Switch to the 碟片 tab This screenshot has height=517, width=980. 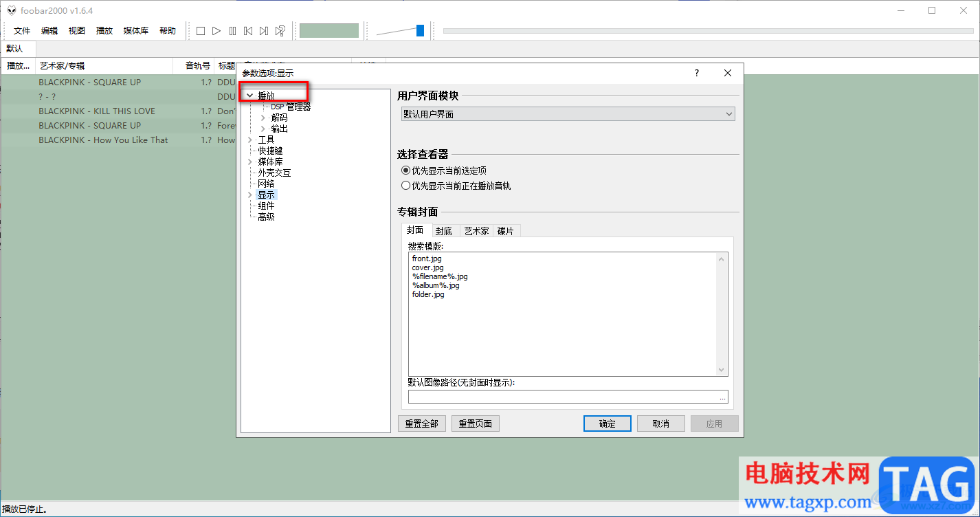click(x=506, y=231)
